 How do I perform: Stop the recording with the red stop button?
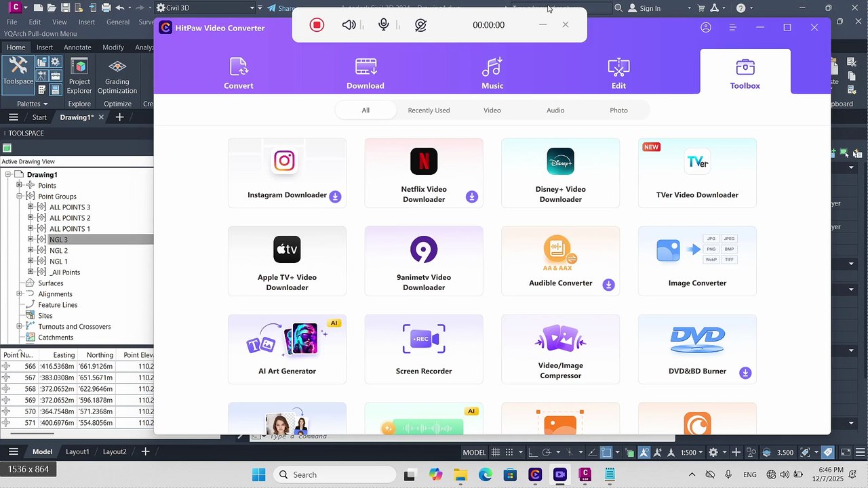coord(317,25)
